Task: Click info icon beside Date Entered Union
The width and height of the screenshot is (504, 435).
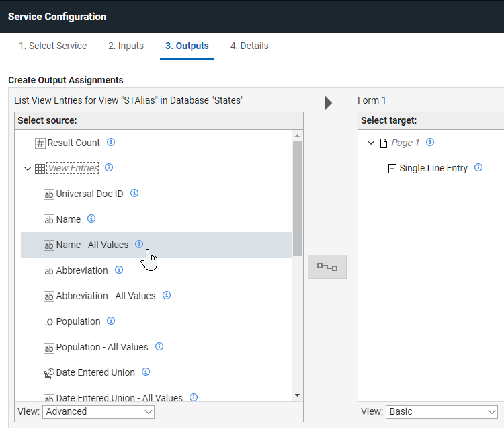Action: [146, 372]
